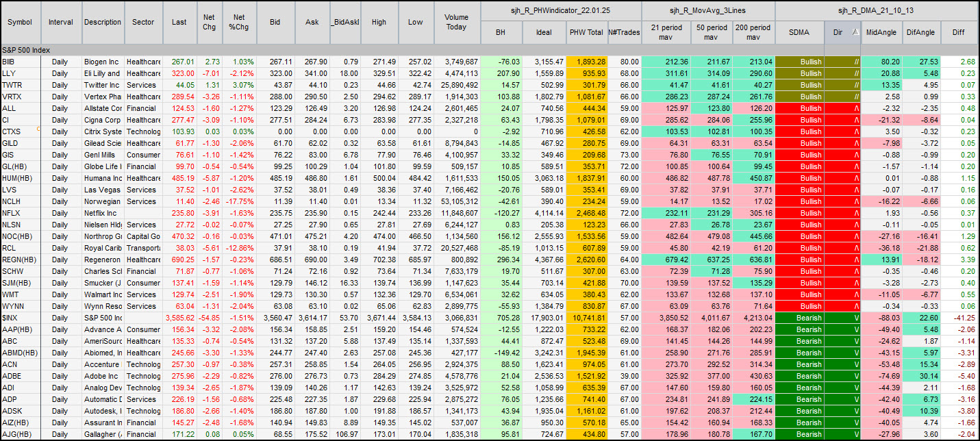Image resolution: width=980 pixels, height=441 pixels.
Task: Click the 2,620.60 PHW Total for REGN
Action: (x=586, y=260)
